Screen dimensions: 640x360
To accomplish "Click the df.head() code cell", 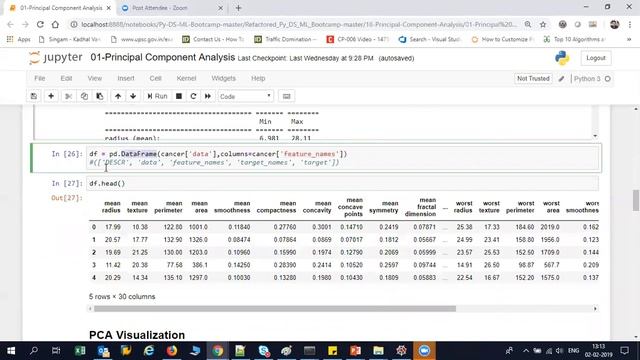I will tap(342, 183).
